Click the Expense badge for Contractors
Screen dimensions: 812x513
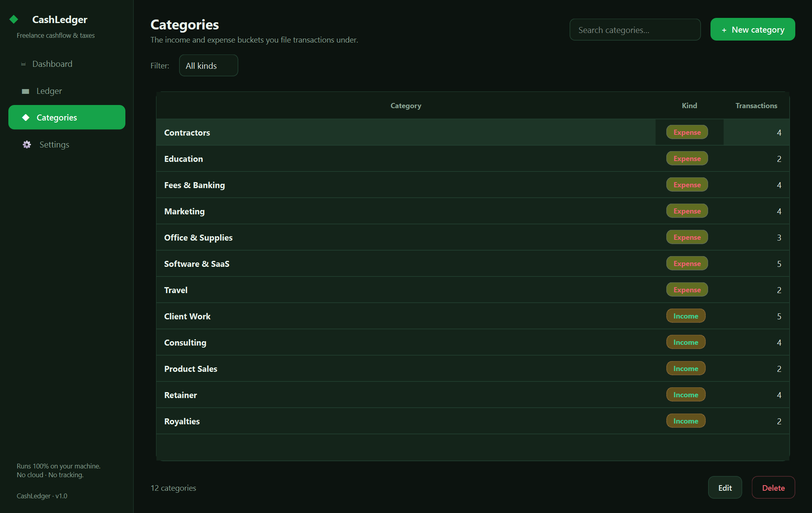[x=687, y=132]
